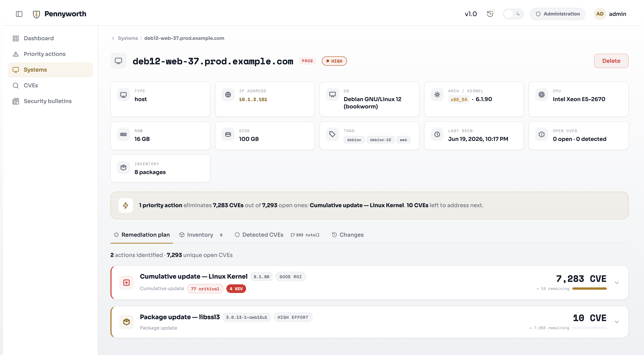Click the Security bulletins newspaper icon
644x355 pixels.
point(16,101)
